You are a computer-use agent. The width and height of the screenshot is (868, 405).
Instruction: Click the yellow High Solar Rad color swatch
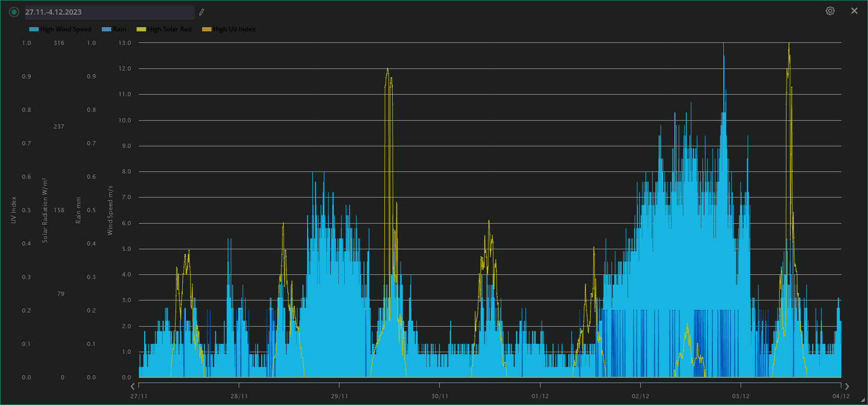click(141, 29)
